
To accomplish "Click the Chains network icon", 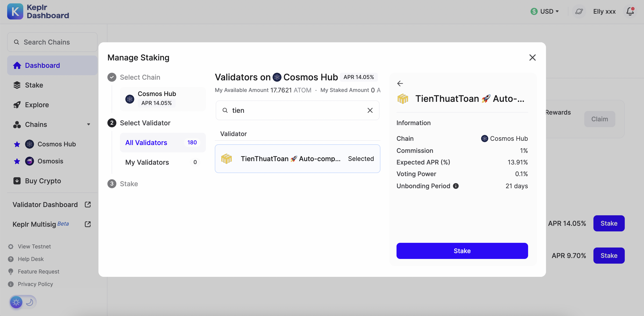I will [16, 124].
